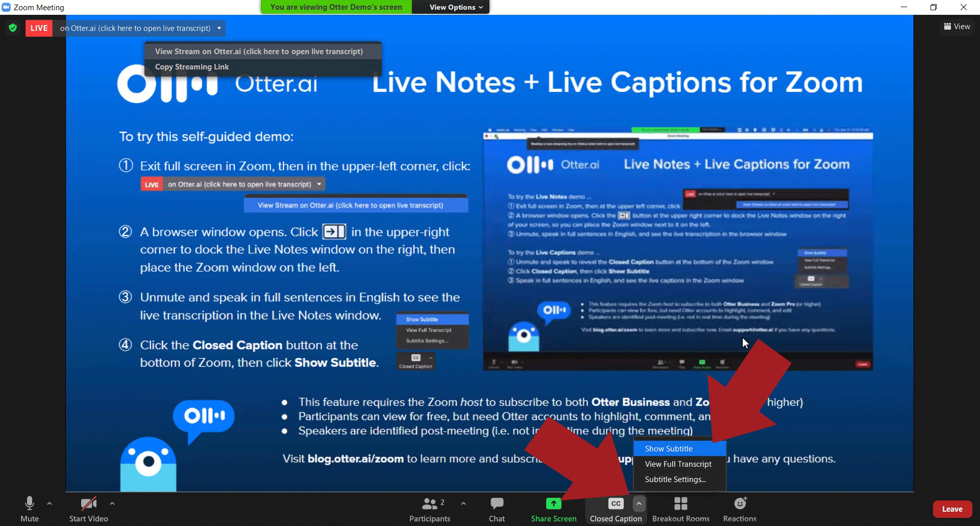Image resolution: width=980 pixels, height=526 pixels.
Task: Click the View layout button
Action: 957,27
